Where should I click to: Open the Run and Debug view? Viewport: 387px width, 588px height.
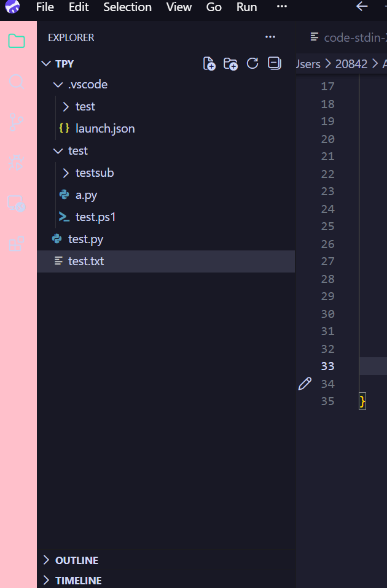17,163
